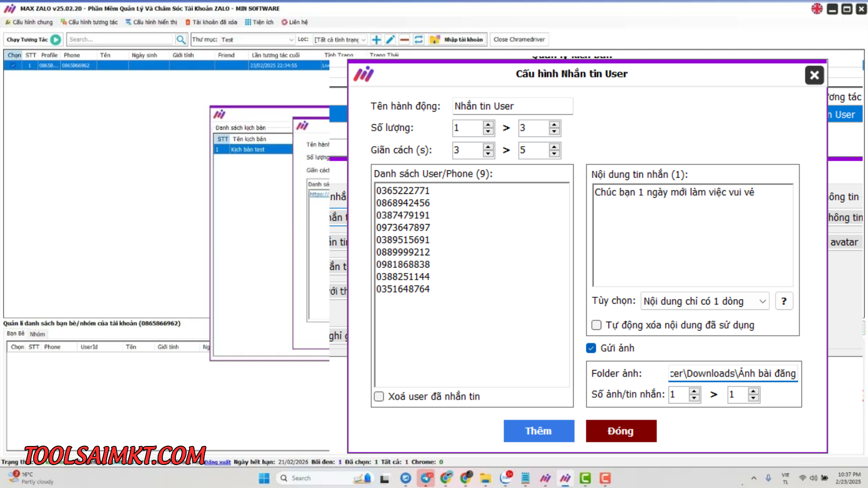Decrease the Số lượng minimum value
Screen dimensions: 868x488
[488, 131]
